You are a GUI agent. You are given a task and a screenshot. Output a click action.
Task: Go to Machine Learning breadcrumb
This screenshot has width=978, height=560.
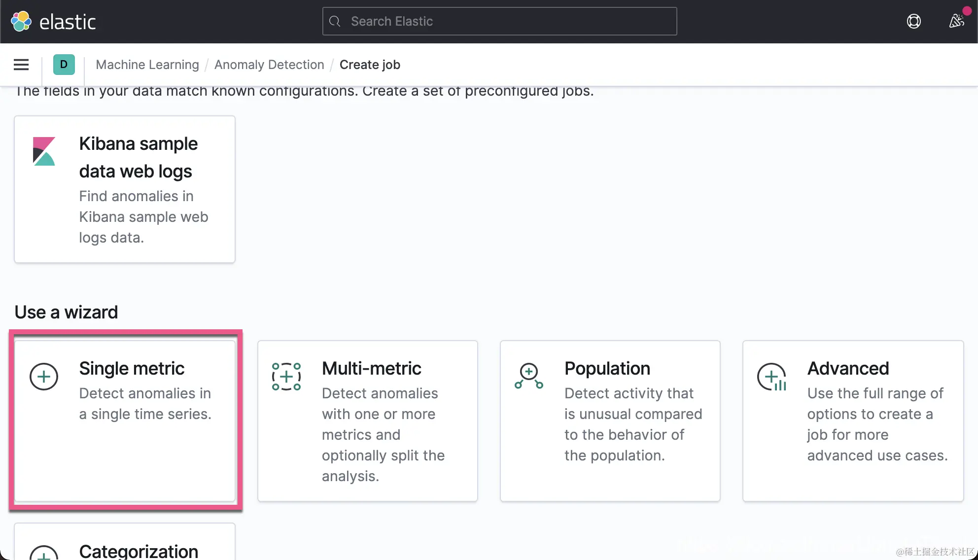pyautogui.click(x=147, y=65)
